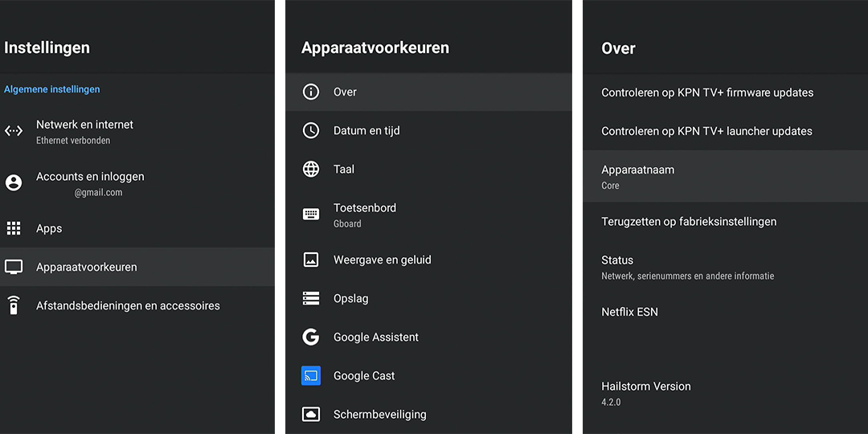Select Terugzetten op fabrieksinstellingen
Viewport: 868px width, 434px height.
point(725,222)
